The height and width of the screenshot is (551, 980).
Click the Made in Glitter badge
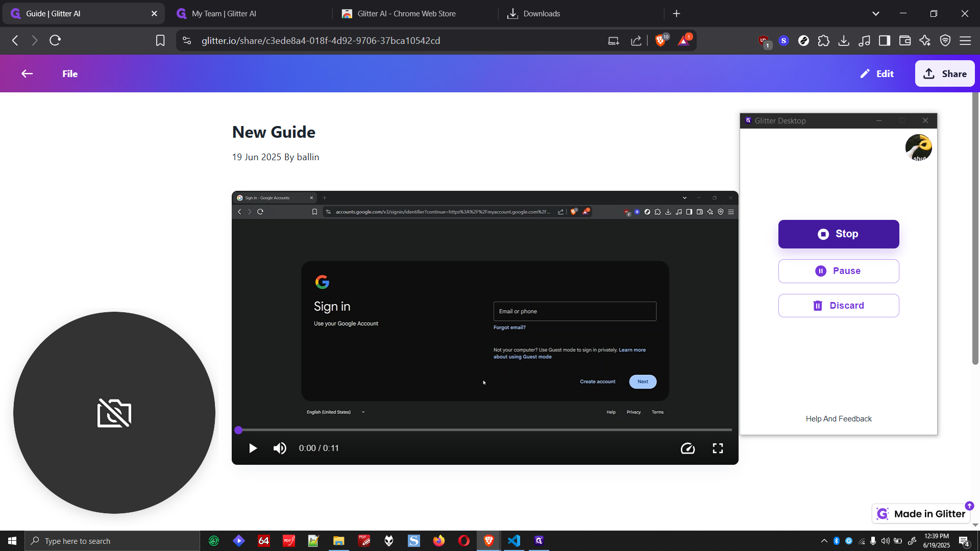pos(921,514)
